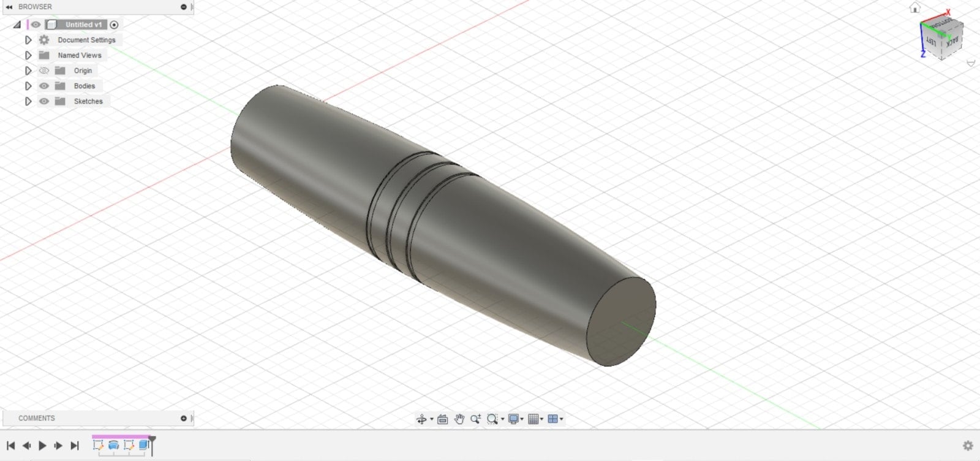The width and height of the screenshot is (980, 461).
Task: Click the Look At icon
Action: (x=443, y=419)
